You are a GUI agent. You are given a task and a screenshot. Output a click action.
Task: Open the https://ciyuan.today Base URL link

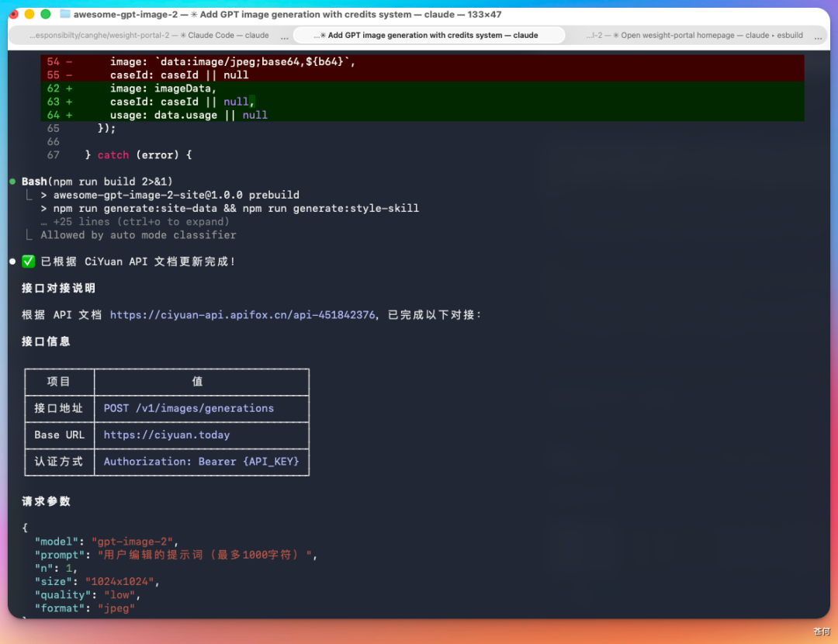167,435
